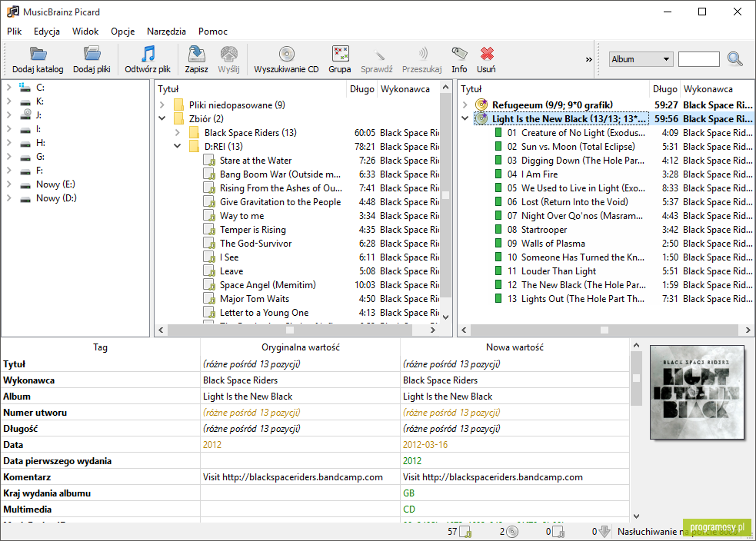Open the Info tag icon
Screen dimensions: 756x541
pyautogui.click(x=459, y=54)
